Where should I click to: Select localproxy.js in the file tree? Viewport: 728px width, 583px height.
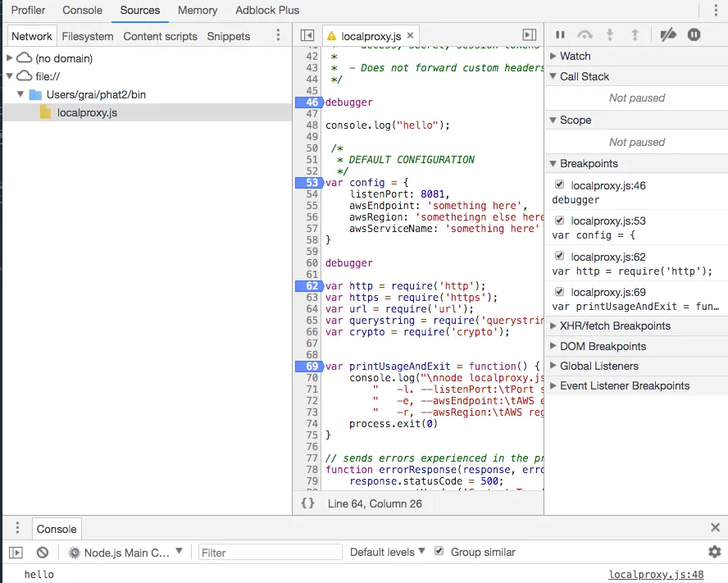pos(87,112)
